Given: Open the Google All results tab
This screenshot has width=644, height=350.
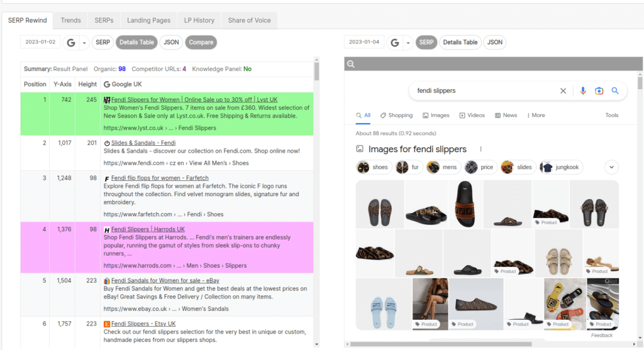Looking at the screenshot, I should (x=364, y=115).
